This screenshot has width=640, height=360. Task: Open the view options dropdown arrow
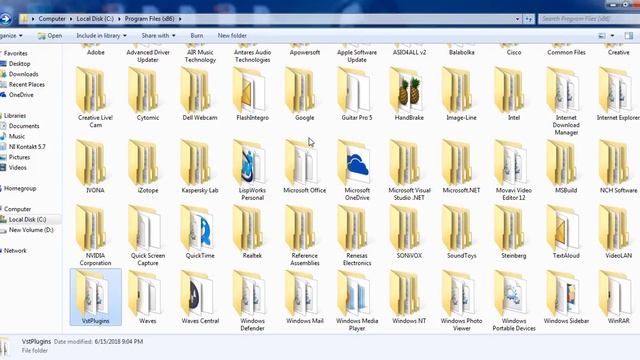(612, 36)
